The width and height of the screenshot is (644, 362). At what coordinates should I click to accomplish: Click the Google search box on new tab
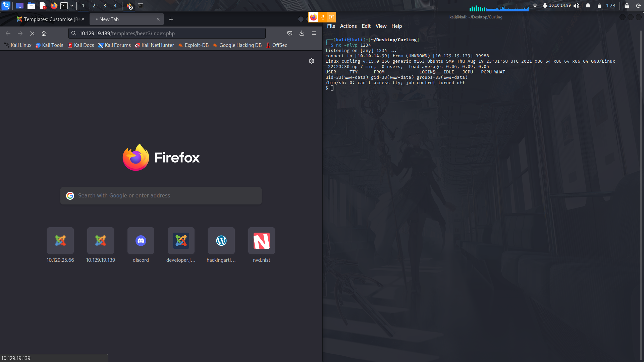(x=161, y=196)
